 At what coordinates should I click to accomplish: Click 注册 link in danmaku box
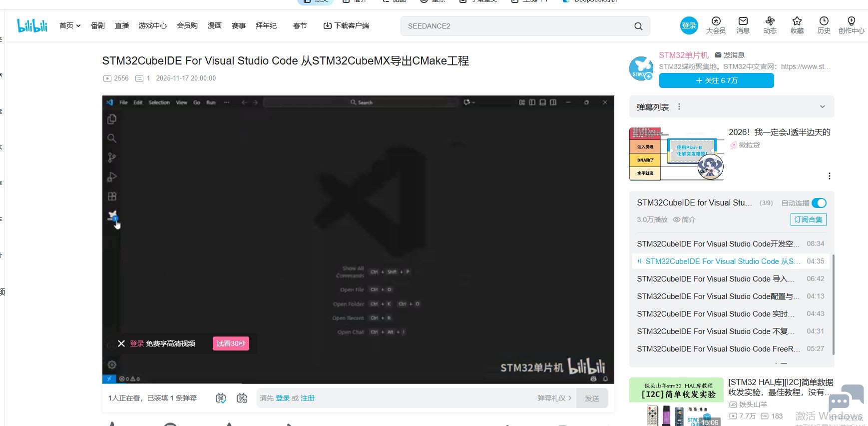point(308,398)
